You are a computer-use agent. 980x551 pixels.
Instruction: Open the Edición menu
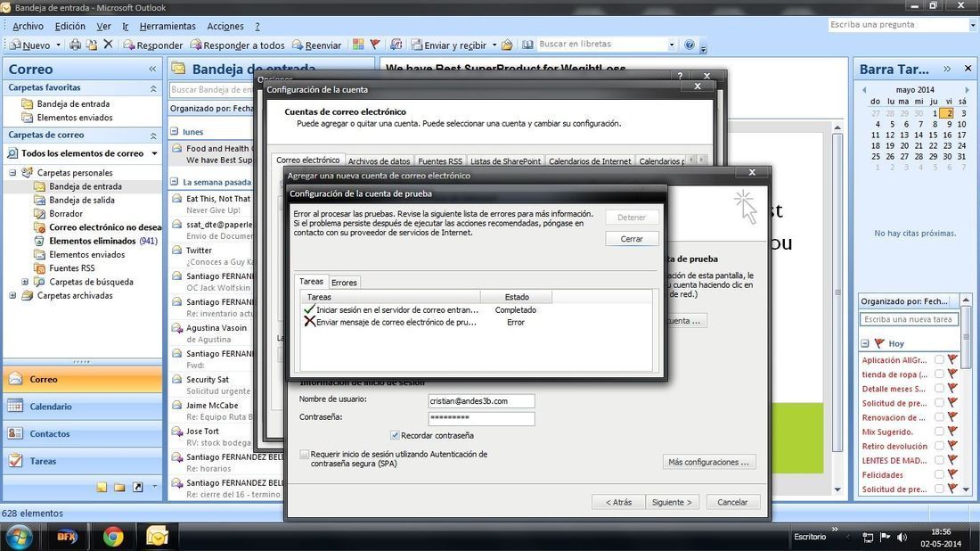tap(70, 26)
